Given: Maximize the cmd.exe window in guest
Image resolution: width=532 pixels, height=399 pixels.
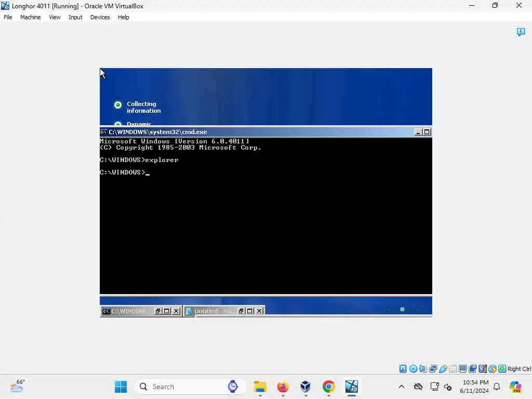Looking at the screenshot, I should click(427, 132).
